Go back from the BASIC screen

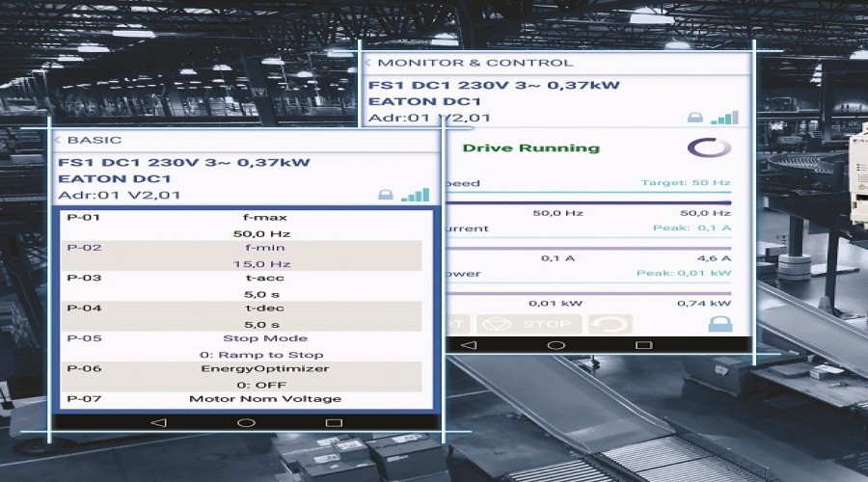60,140
